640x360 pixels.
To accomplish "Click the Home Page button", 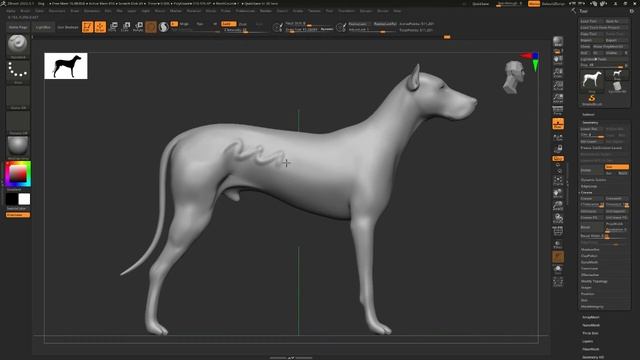I will point(18,27).
